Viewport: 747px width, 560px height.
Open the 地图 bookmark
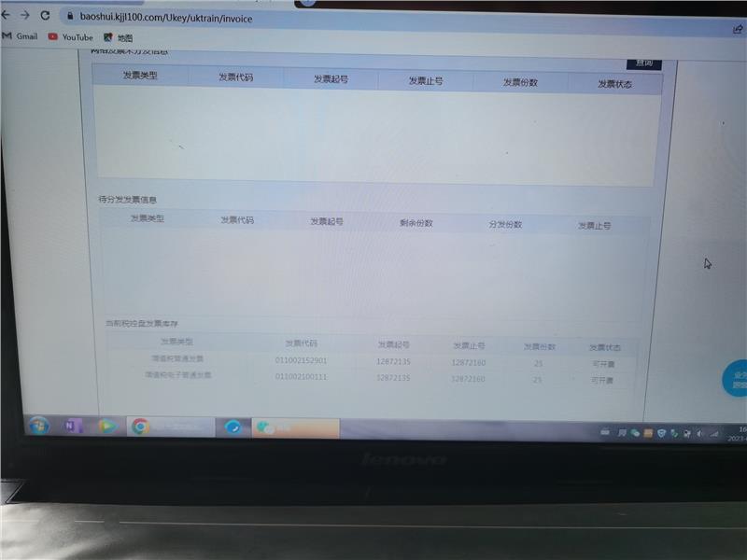click(x=118, y=38)
